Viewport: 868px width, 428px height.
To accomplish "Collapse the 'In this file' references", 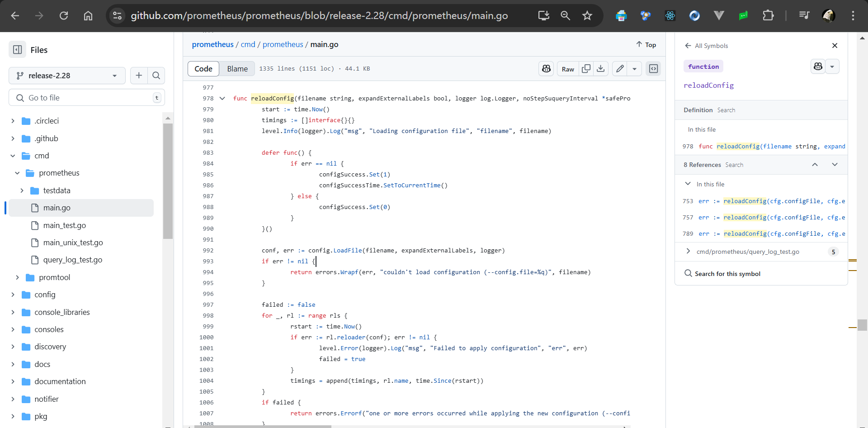I will click(688, 184).
